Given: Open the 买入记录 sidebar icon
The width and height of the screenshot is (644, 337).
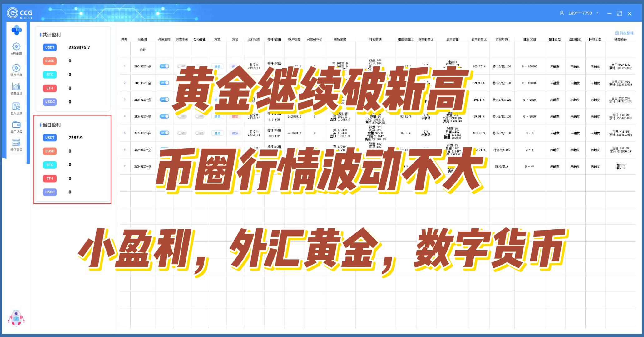Looking at the screenshot, I should (16, 106).
